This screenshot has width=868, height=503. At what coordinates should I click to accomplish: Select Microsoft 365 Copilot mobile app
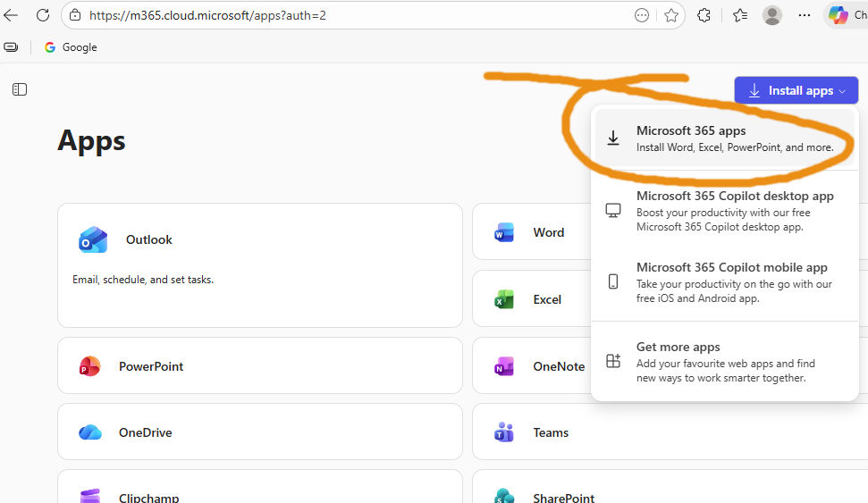pos(724,282)
